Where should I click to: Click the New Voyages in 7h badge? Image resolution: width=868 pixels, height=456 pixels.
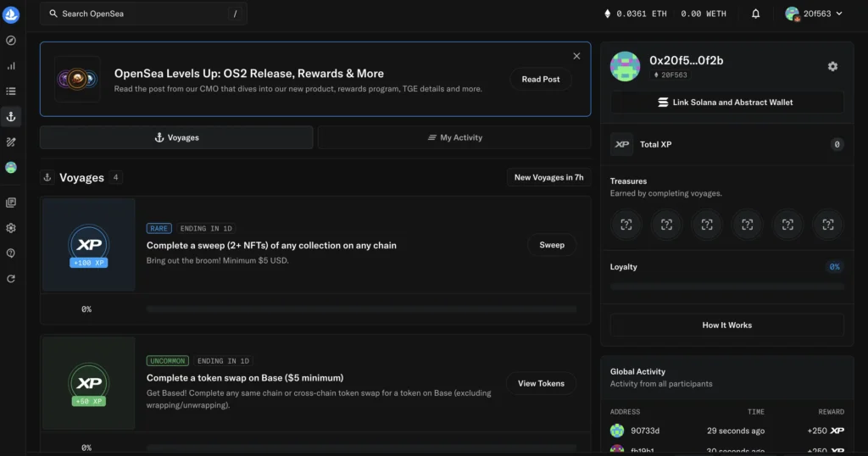(548, 178)
